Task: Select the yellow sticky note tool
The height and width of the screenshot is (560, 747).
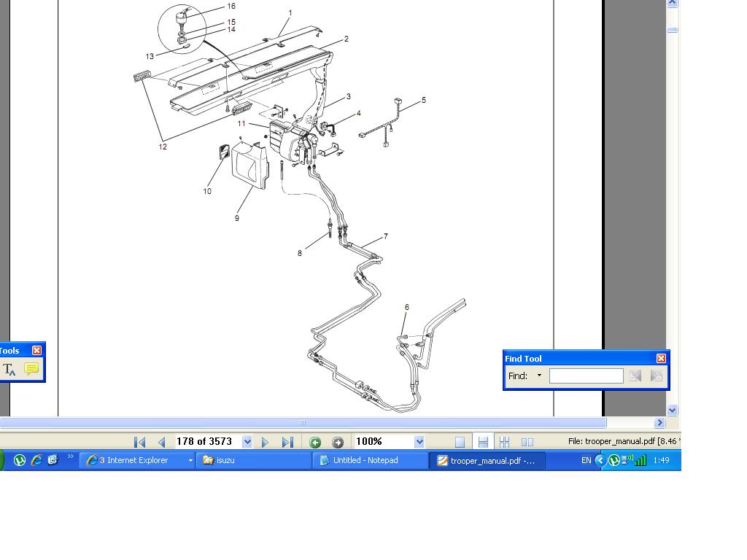Action: pyautogui.click(x=31, y=369)
